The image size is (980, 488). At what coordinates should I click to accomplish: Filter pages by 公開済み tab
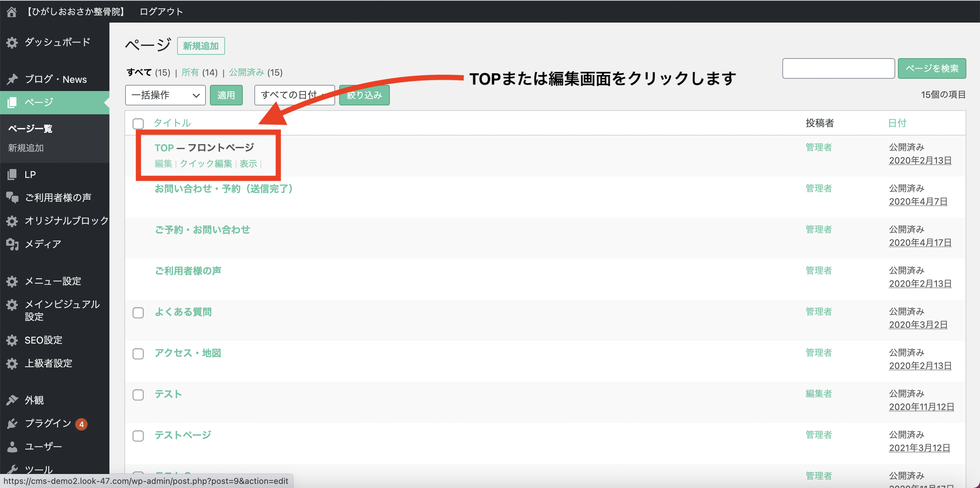tap(246, 72)
